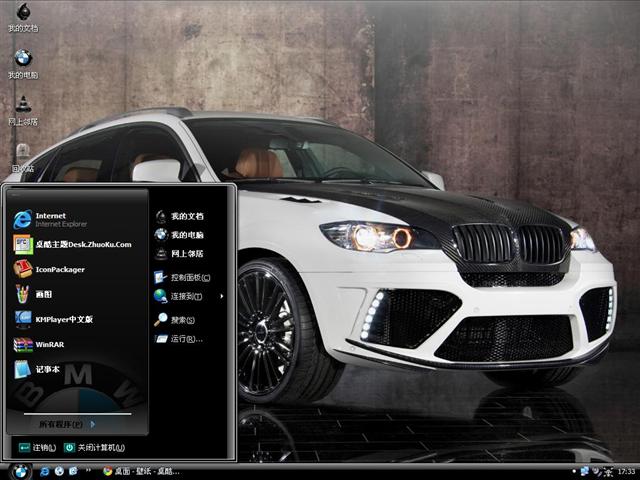Open Internet Explorer from the Start menu
The image size is (640, 480).
point(50,219)
